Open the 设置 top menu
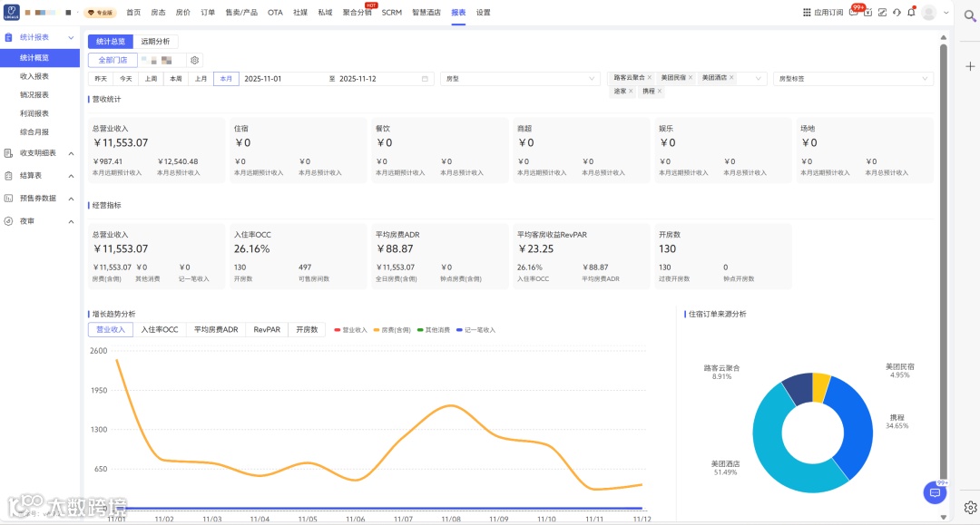Screen dimensions: 980x525 483,13
